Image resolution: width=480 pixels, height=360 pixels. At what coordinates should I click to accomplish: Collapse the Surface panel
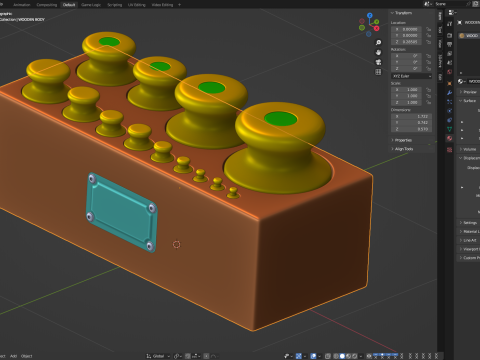point(468,100)
